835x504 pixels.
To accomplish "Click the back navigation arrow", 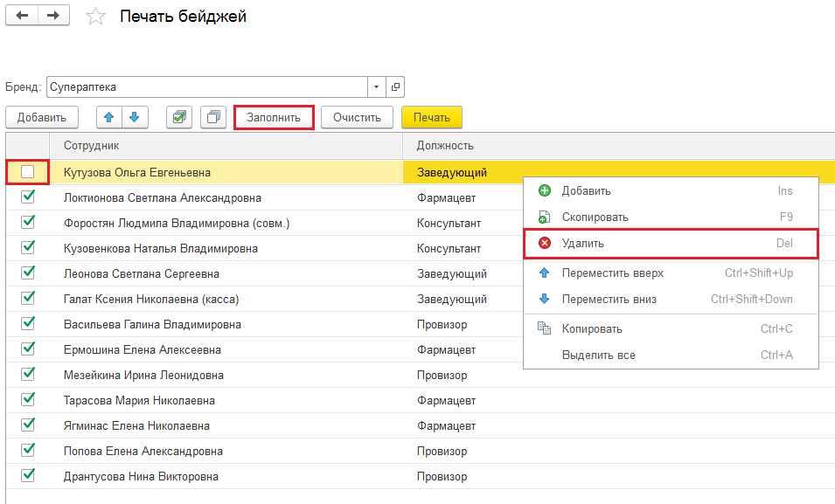I will pos(22,16).
